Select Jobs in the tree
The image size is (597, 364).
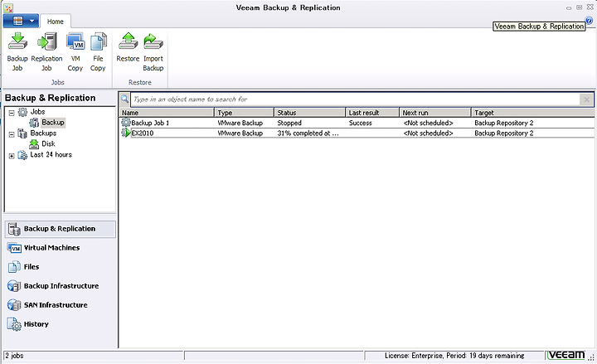point(37,112)
